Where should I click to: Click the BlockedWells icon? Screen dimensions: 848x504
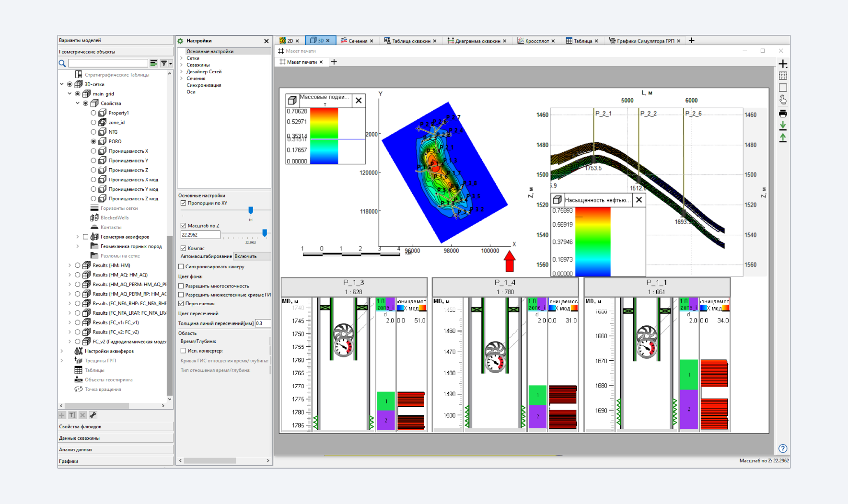point(94,218)
